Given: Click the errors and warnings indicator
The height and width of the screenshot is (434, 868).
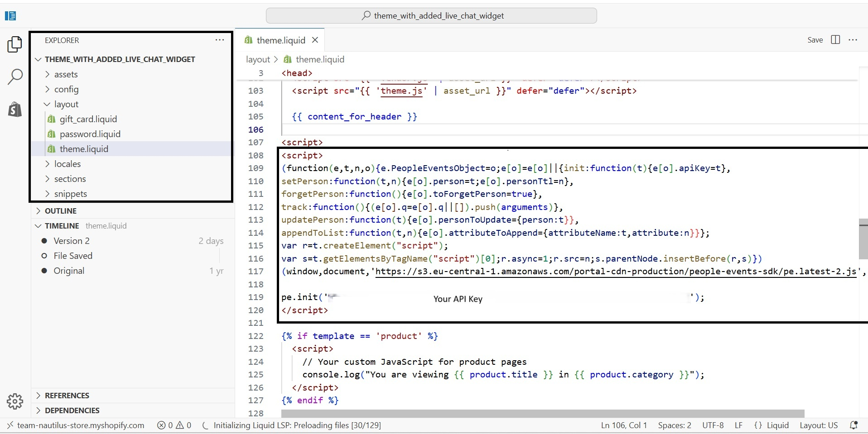Looking at the screenshot, I should 174,425.
